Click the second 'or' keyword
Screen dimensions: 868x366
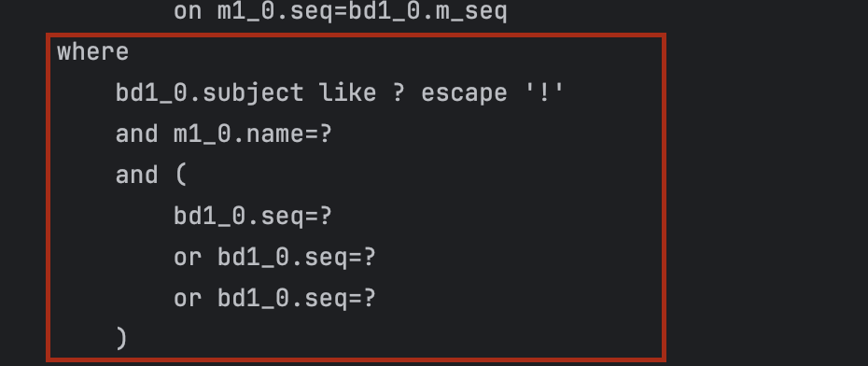[x=188, y=299]
